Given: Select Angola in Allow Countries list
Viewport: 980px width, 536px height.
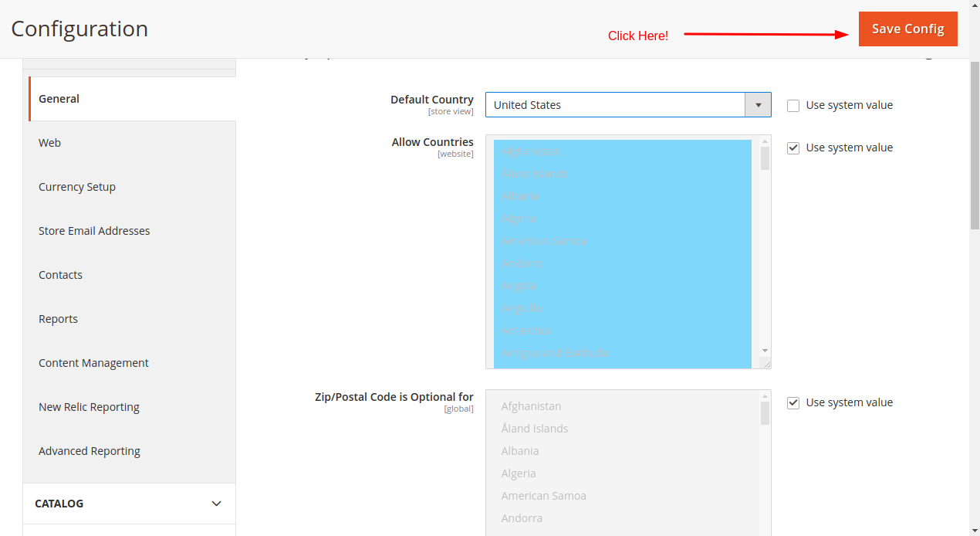Looking at the screenshot, I should coord(623,286).
